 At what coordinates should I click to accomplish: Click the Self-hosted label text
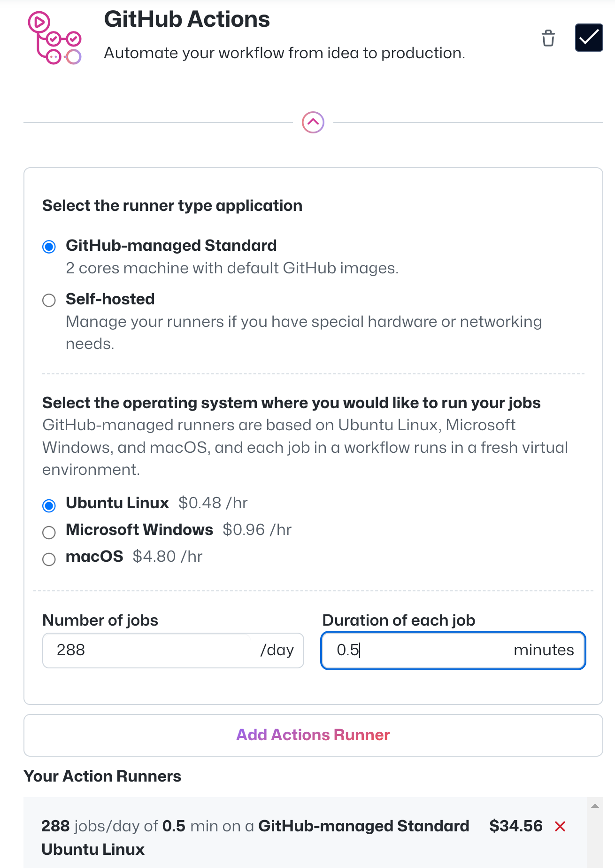110,299
